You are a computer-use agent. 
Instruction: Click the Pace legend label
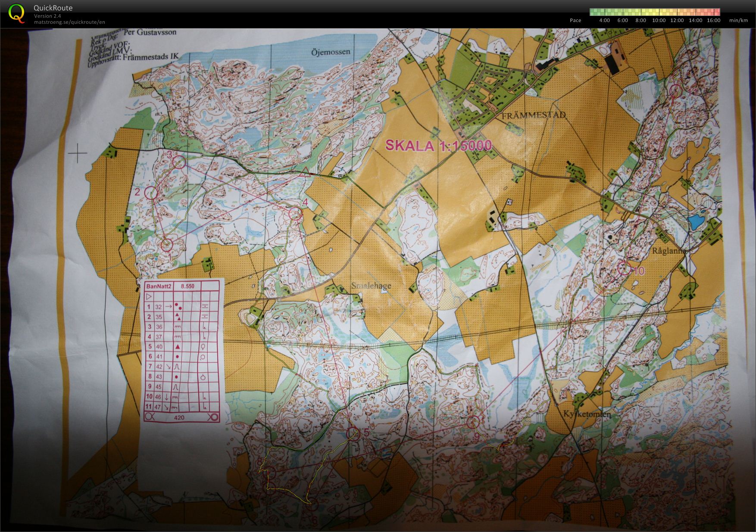(x=575, y=20)
